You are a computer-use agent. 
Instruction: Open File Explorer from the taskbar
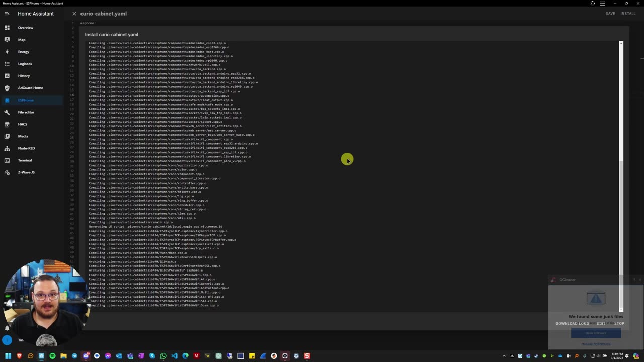point(63,356)
